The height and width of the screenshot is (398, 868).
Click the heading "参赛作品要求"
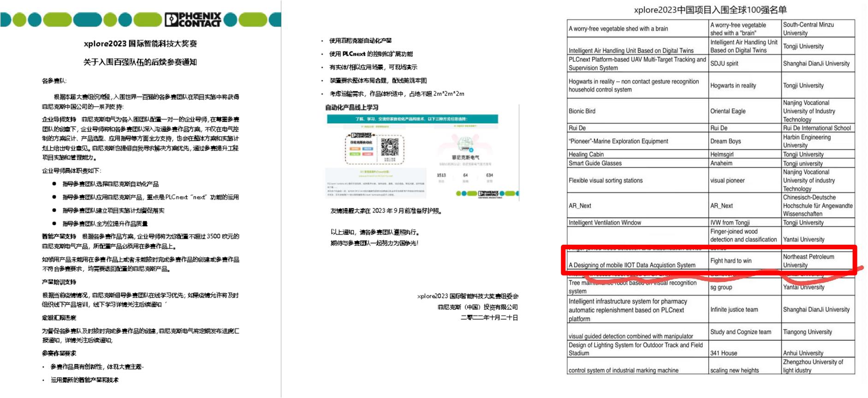click(59, 353)
